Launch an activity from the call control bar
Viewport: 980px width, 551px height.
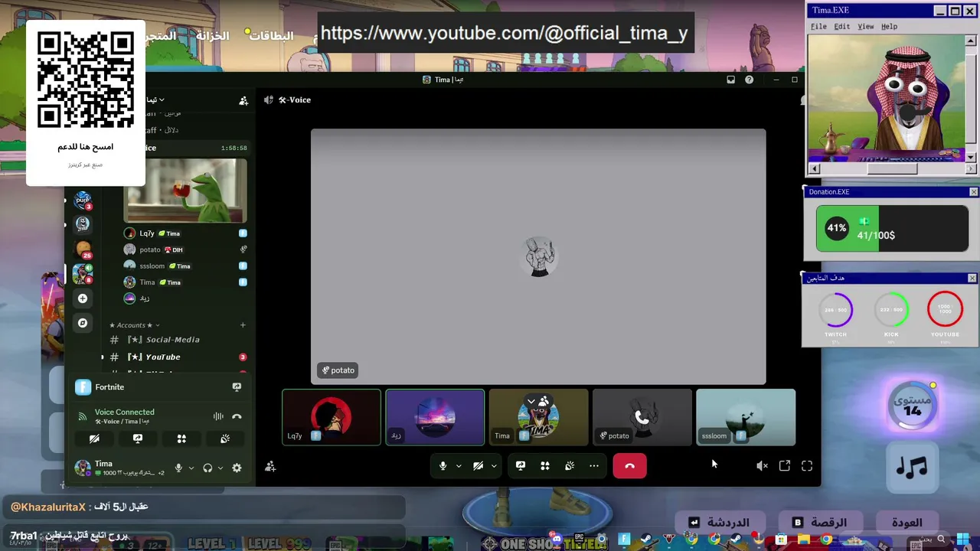[x=545, y=466]
